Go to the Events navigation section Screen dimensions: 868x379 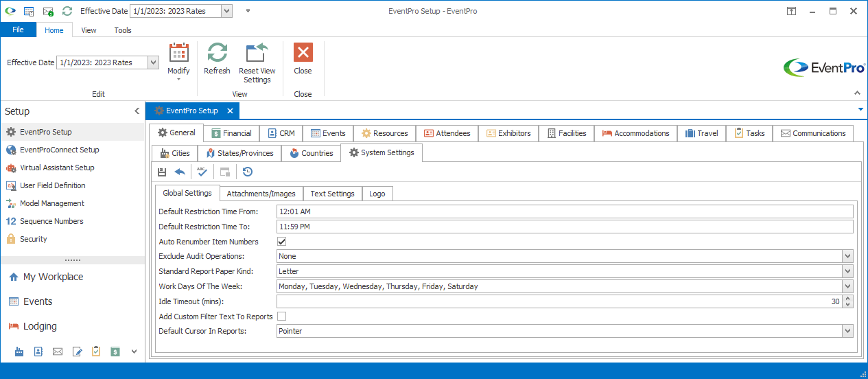point(72,301)
